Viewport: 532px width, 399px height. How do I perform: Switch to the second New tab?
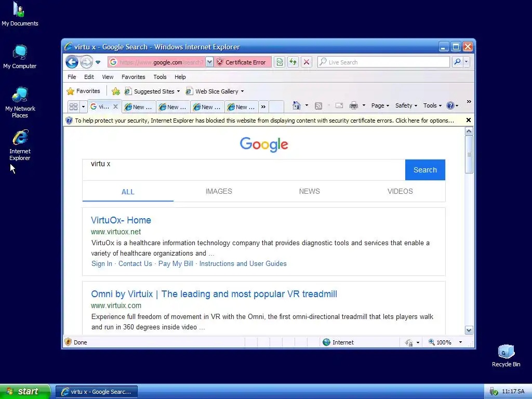coord(173,107)
